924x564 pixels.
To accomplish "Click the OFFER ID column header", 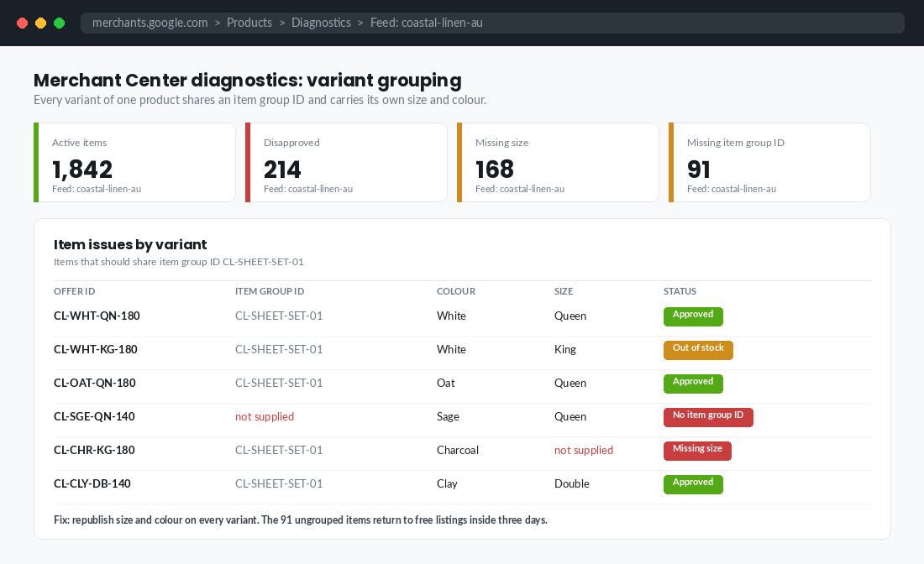I will (x=74, y=291).
